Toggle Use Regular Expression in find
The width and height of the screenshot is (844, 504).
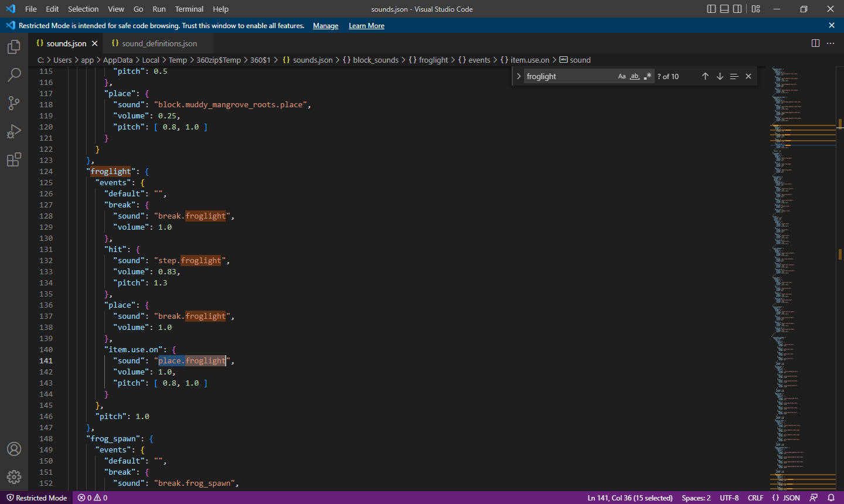point(648,77)
